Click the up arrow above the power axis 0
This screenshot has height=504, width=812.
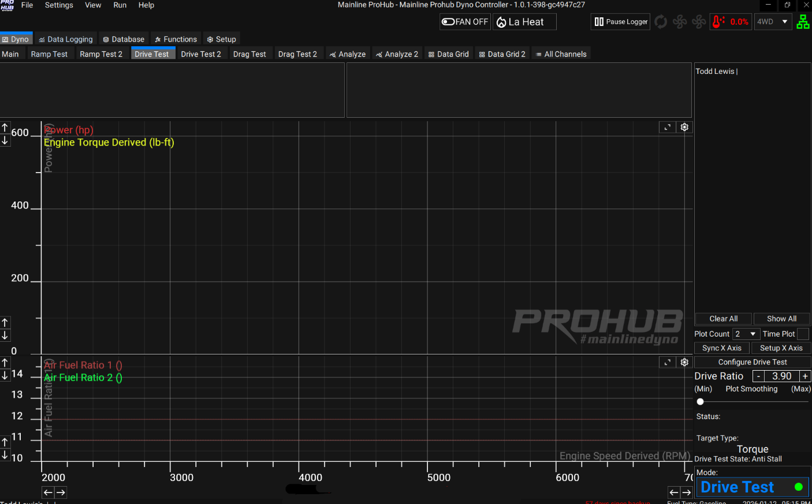[x=5, y=323]
